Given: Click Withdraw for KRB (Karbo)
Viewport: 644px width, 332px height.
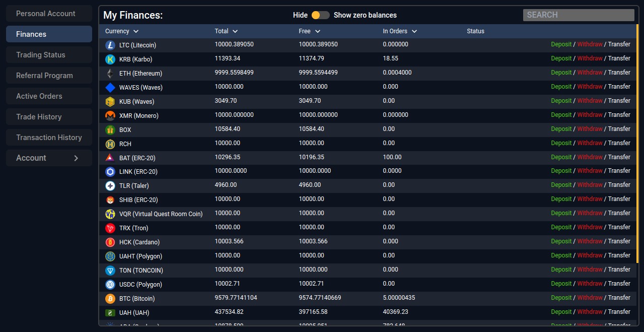Looking at the screenshot, I should 590,58.
